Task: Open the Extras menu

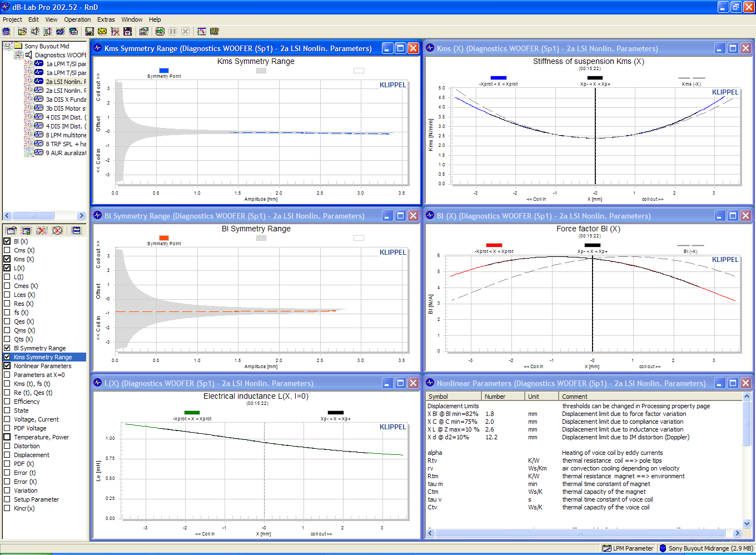Action: tap(106, 19)
